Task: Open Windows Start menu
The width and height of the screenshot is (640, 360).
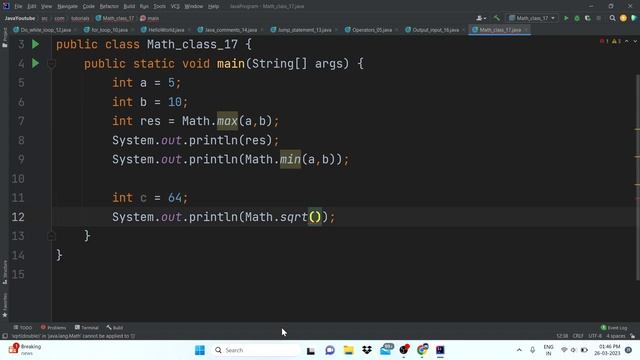Action: click(x=200, y=350)
